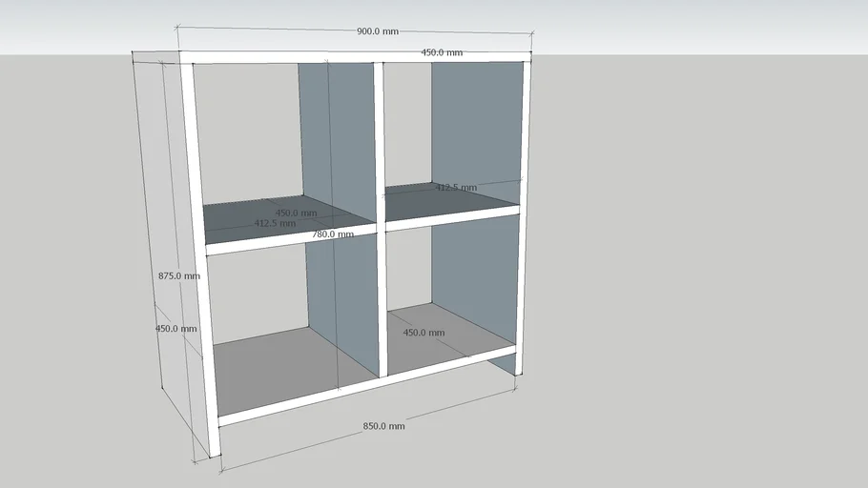Click the center vertical divider panel

point(380,219)
